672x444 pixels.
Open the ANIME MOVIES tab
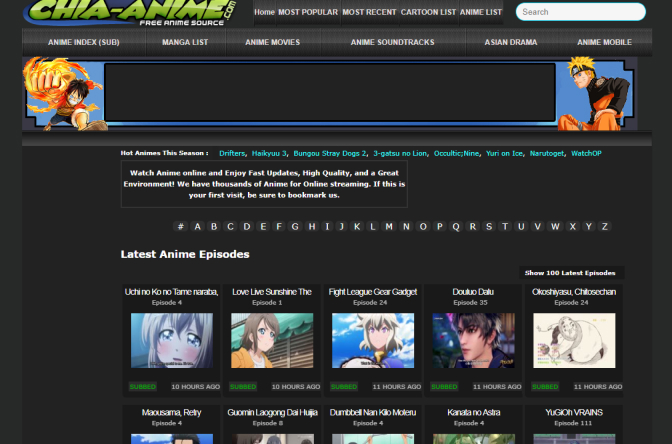click(x=273, y=42)
